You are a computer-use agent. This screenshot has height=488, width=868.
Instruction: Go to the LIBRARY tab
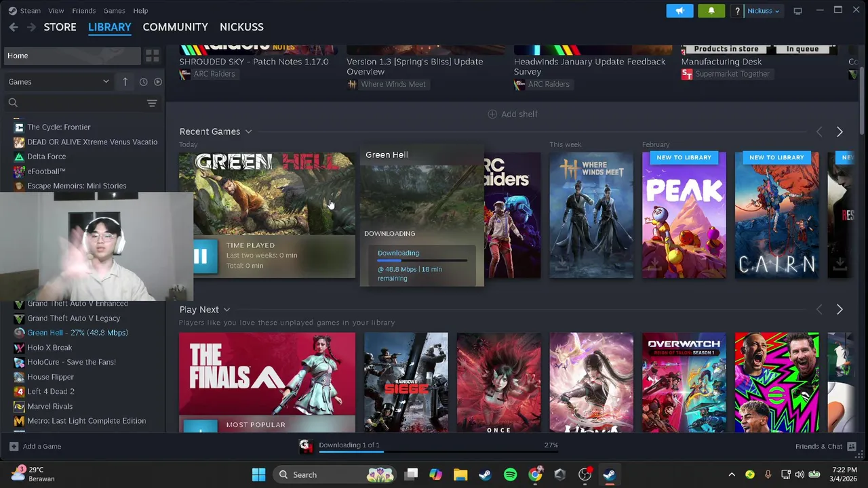[x=109, y=27]
